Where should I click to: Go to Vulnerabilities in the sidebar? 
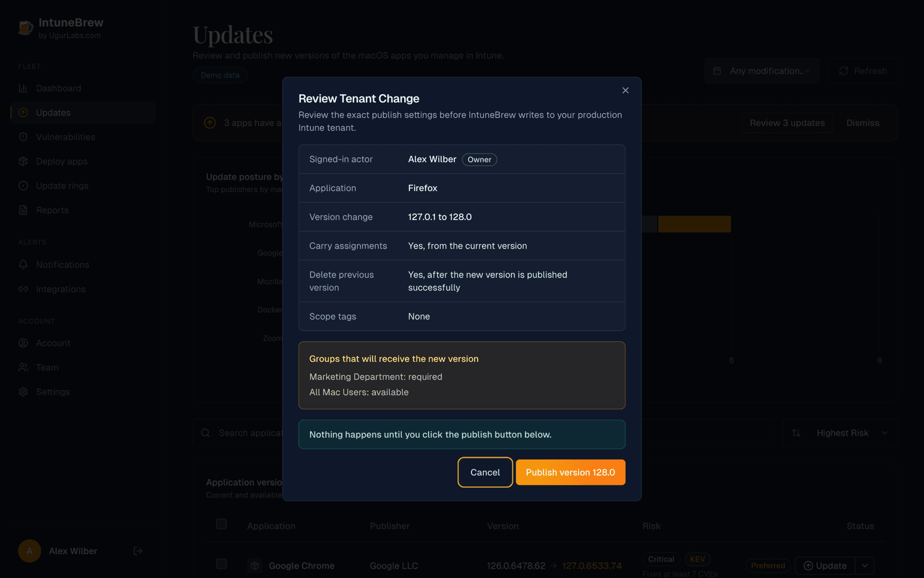pyautogui.click(x=83, y=137)
